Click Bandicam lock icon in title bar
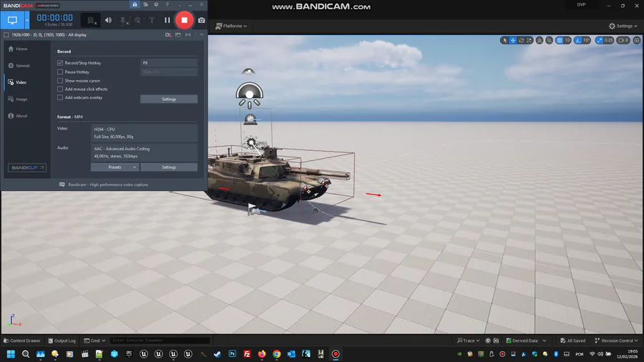Screen dimensions: 644x362 coord(135,4)
